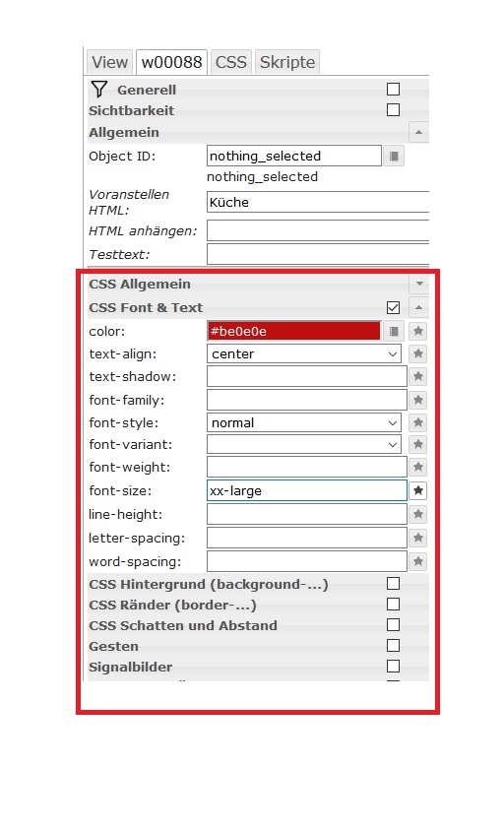
Task: Open the Object ID selection dialog button
Action: pyautogui.click(x=393, y=156)
